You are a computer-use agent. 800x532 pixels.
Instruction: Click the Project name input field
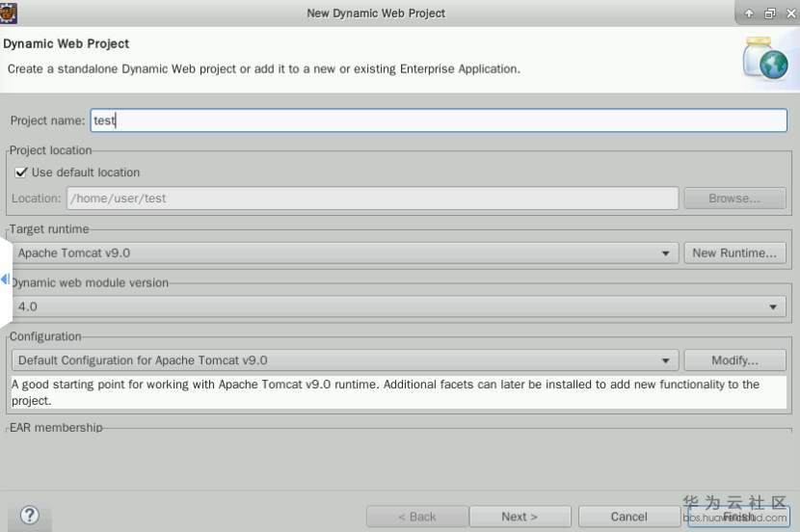439,120
